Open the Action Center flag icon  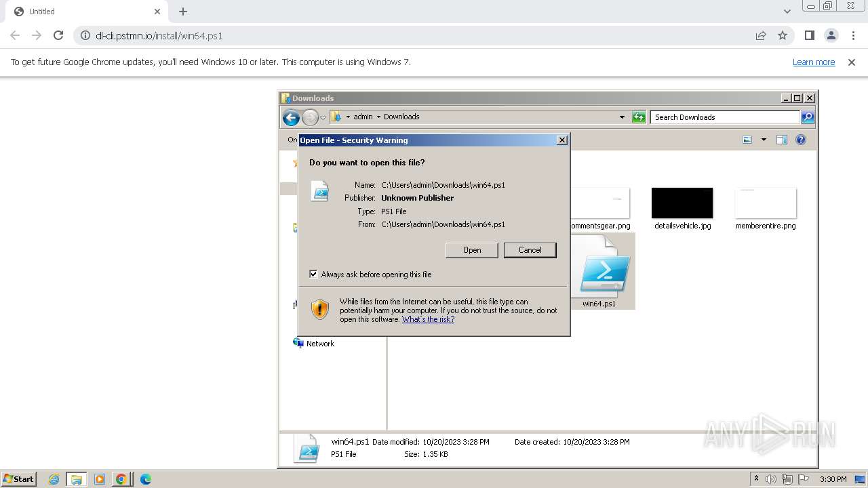804,479
